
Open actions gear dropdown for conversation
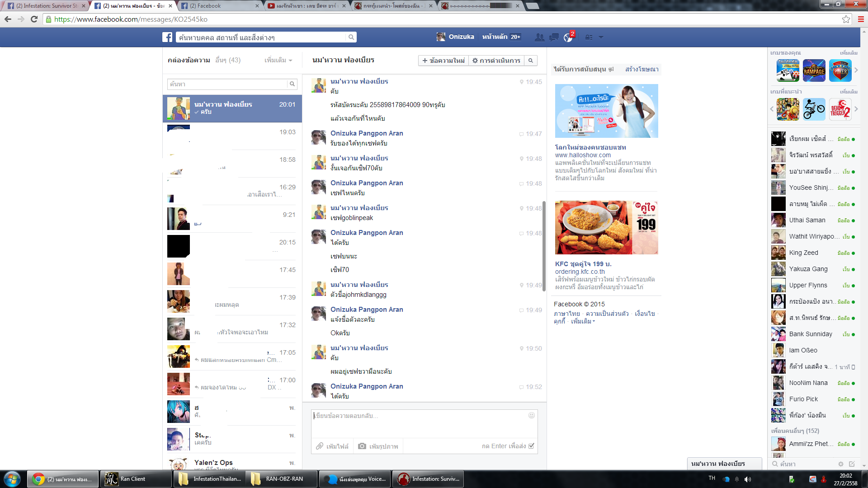point(496,61)
